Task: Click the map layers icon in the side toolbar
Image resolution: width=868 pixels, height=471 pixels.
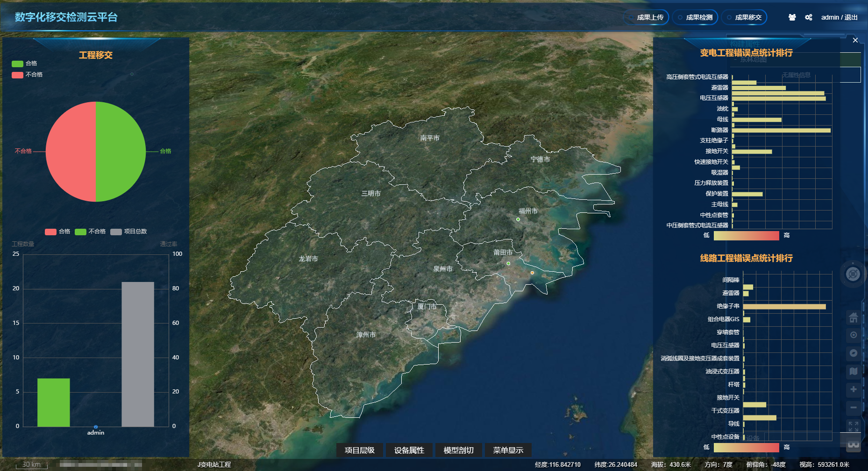Action: pyautogui.click(x=853, y=372)
